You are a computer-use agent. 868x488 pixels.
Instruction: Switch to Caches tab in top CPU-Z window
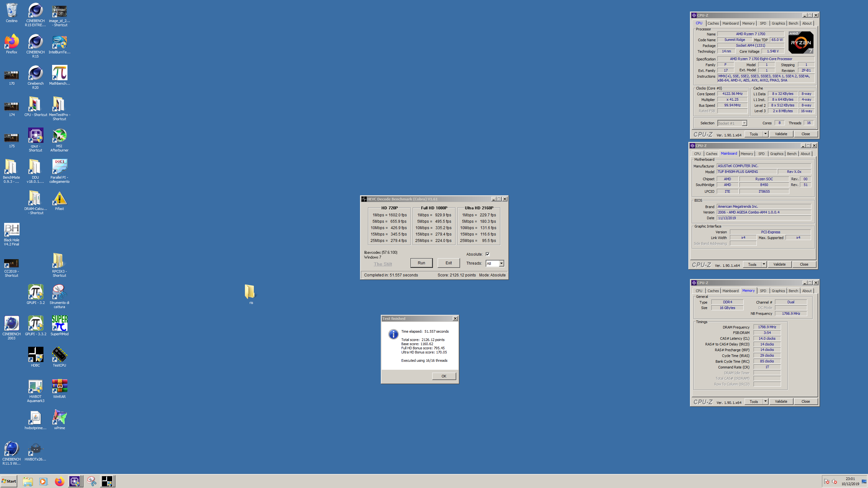pos(713,23)
